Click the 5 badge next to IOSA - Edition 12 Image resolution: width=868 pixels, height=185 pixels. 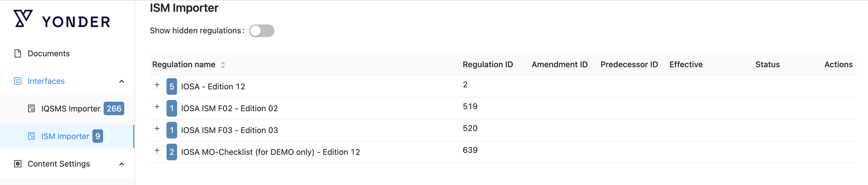(x=172, y=86)
